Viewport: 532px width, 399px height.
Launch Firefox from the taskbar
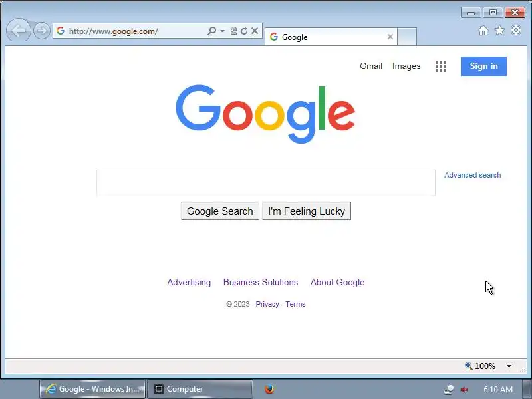coord(269,389)
